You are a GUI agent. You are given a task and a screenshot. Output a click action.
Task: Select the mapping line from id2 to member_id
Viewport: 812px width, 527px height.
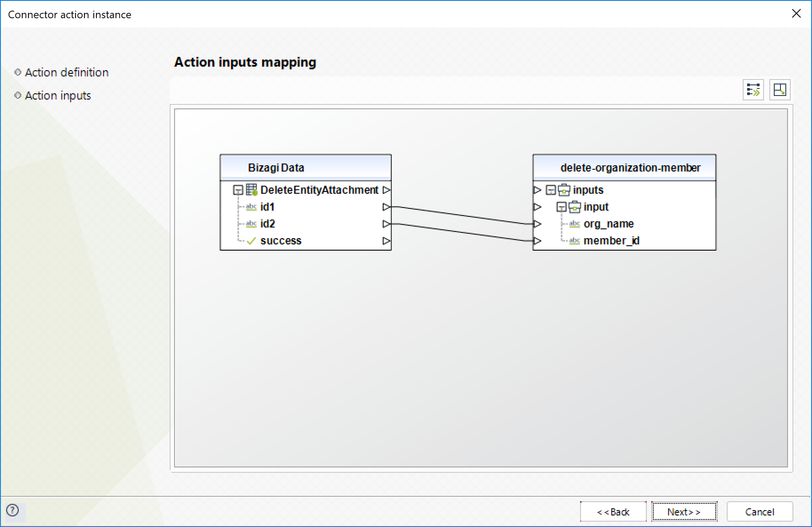[x=462, y=232]
